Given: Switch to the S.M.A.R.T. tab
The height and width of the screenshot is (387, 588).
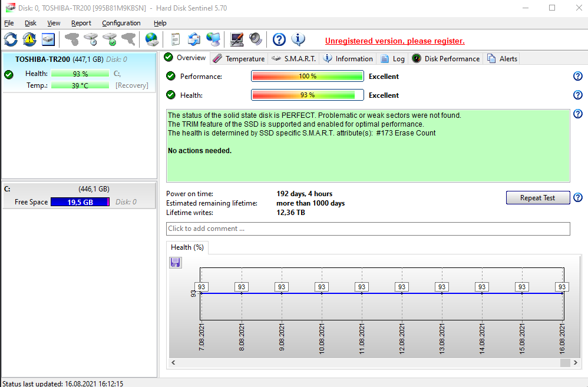Looking at the screenshot, I should (294, 58).
